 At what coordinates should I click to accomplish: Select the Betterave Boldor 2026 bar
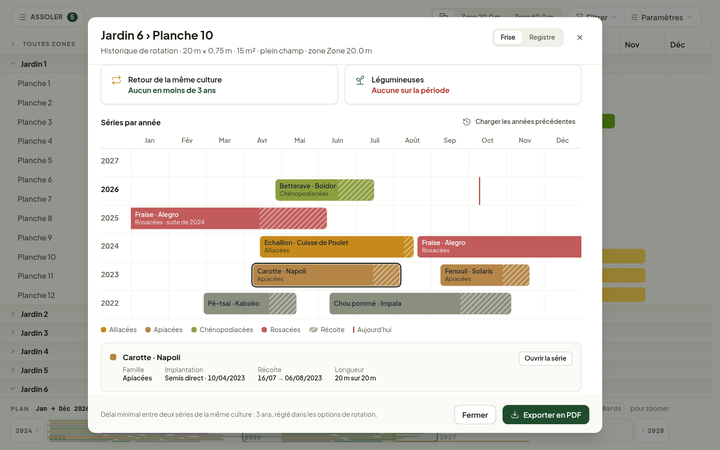pyautogui.click(x=325, y=190)
